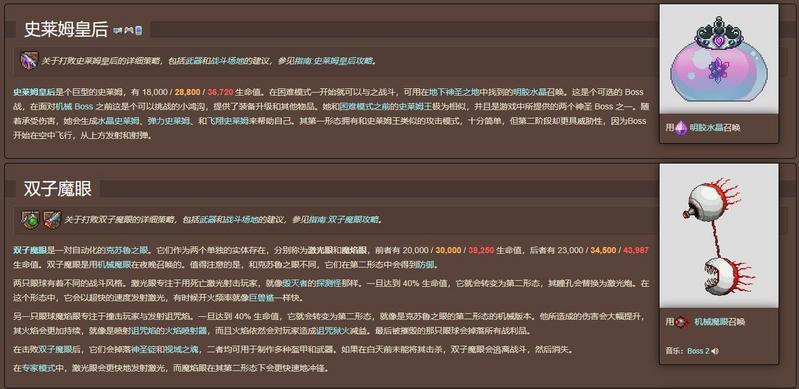Click the console gamepad icon beside 史莱姆皇后
Viewport: 799px width, 389px height.
click(129, 31)
